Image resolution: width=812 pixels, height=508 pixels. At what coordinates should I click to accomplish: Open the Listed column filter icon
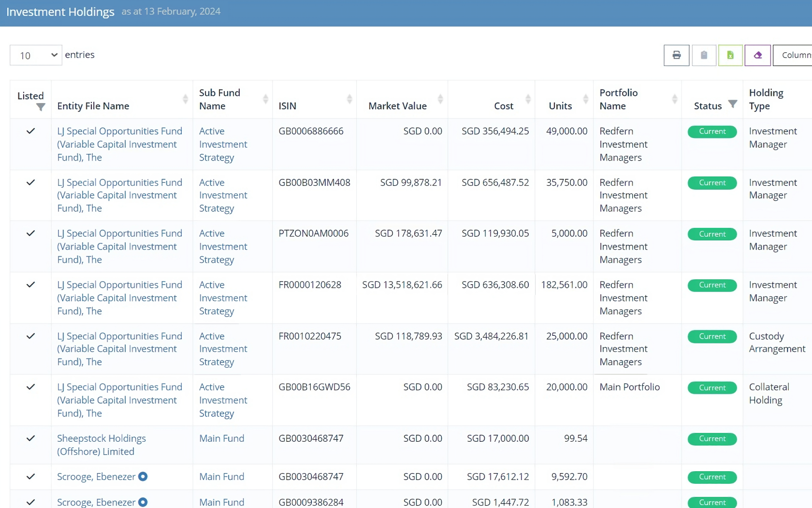(x=41, y=107)
